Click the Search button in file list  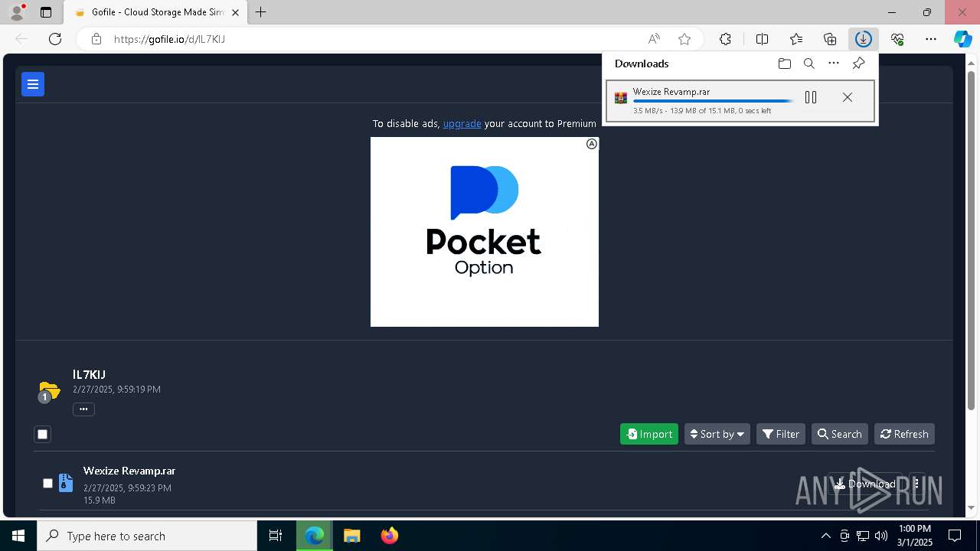coord(840,434)
